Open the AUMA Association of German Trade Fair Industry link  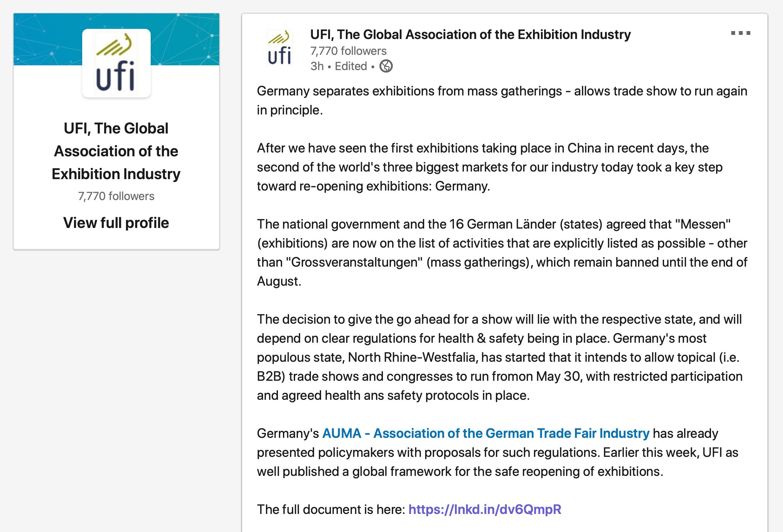pos(485,433)
